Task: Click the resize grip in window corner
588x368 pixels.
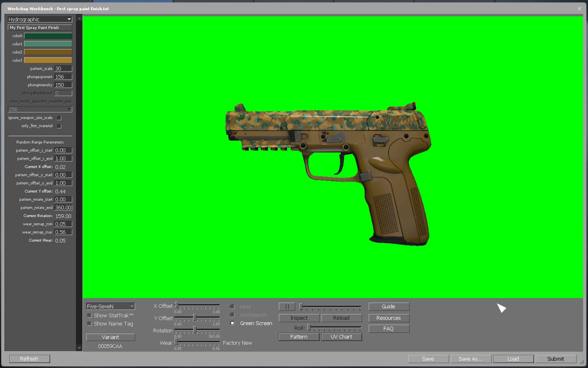Action: (x=582, y=362)
